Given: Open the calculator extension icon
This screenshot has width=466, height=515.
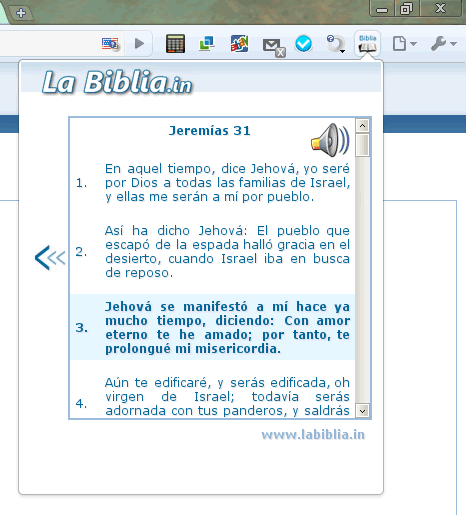Looking at the screenshot, I should pos(175,44).
